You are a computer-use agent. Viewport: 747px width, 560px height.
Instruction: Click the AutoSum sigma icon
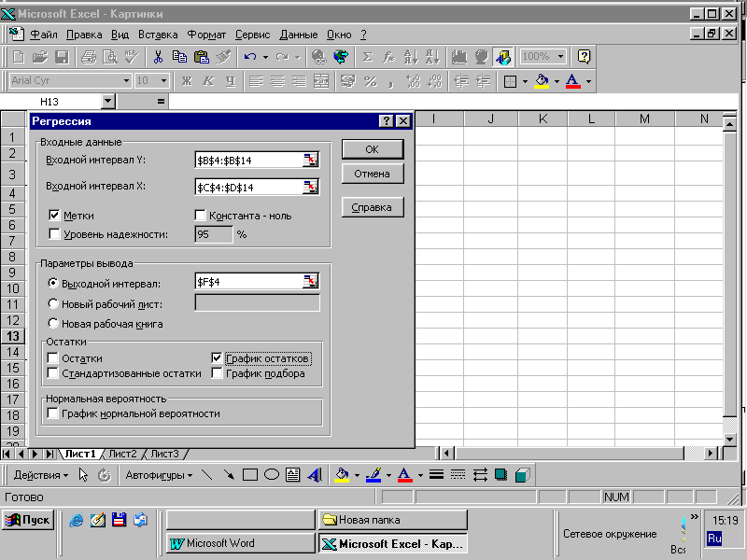[x=367, y=57]
